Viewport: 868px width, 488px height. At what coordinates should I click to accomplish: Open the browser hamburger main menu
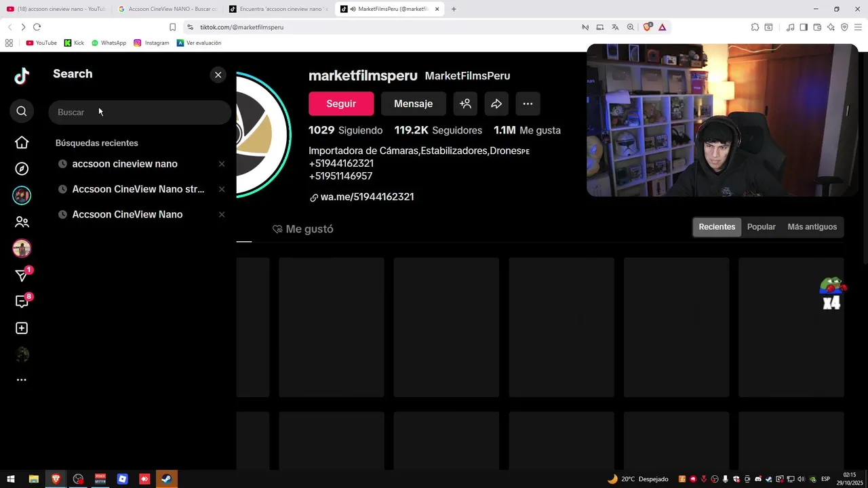pyautogui.click(x=858, y=27)
